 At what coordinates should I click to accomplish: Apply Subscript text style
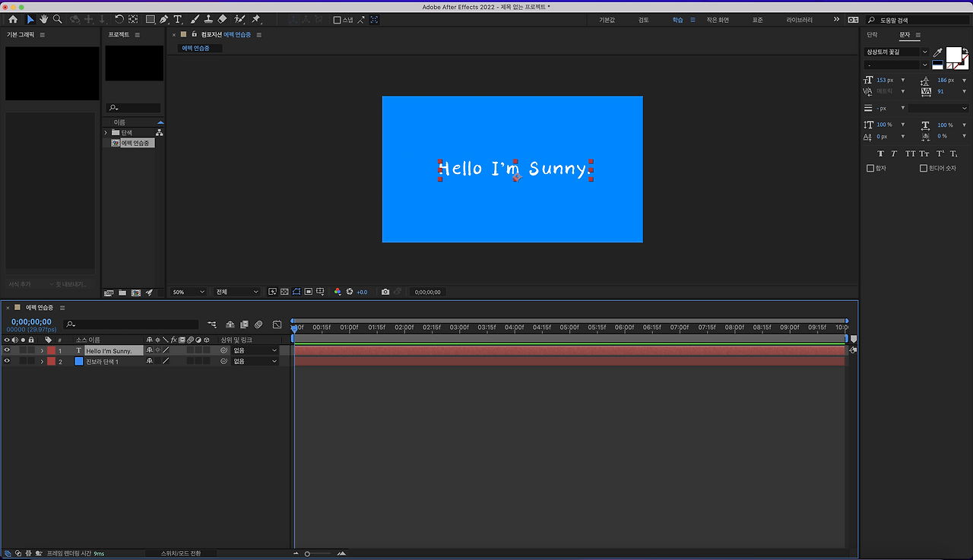953,153
